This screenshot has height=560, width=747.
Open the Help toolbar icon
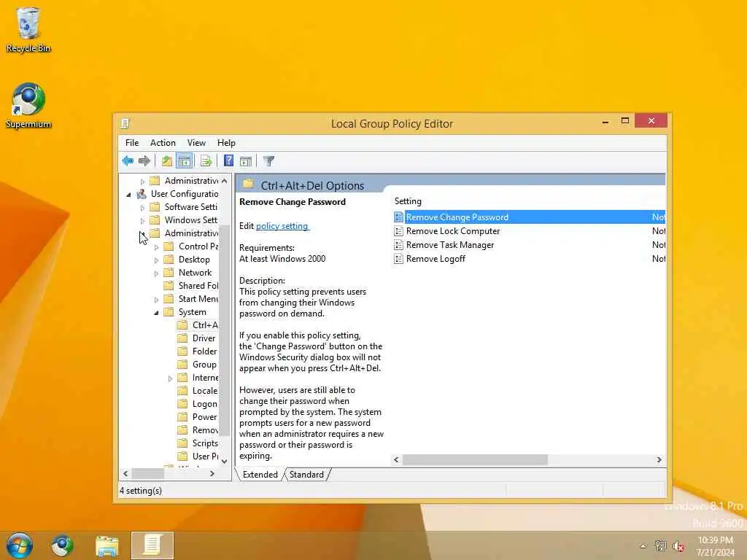click(228, 161)
